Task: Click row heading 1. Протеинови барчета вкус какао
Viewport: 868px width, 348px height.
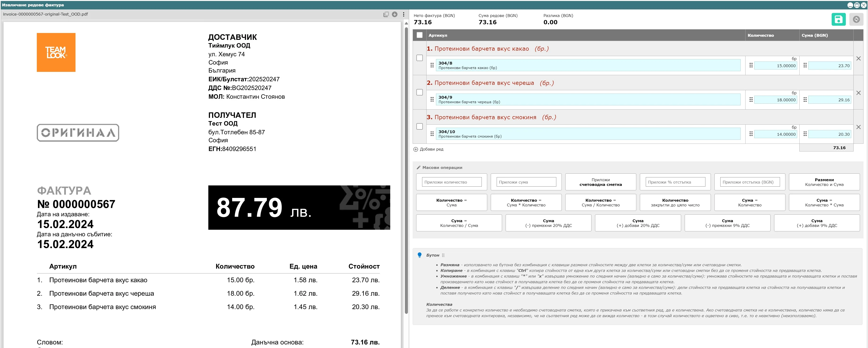Action: point(487,49)
